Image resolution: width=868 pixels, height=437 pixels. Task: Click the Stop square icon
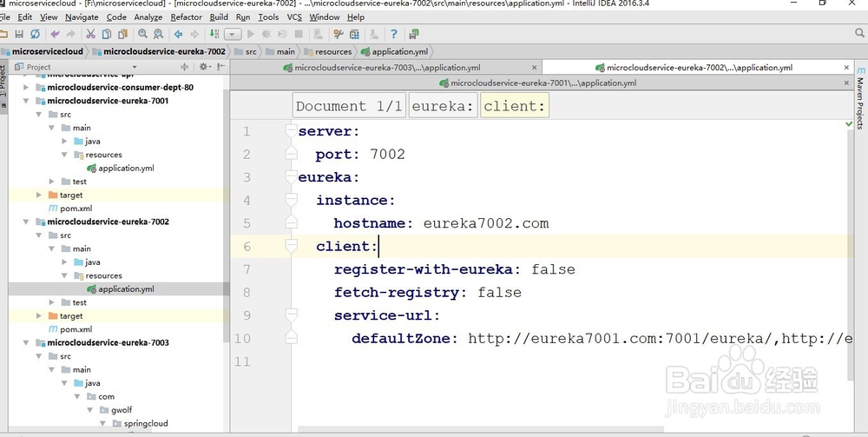click(x=299, y=35)
